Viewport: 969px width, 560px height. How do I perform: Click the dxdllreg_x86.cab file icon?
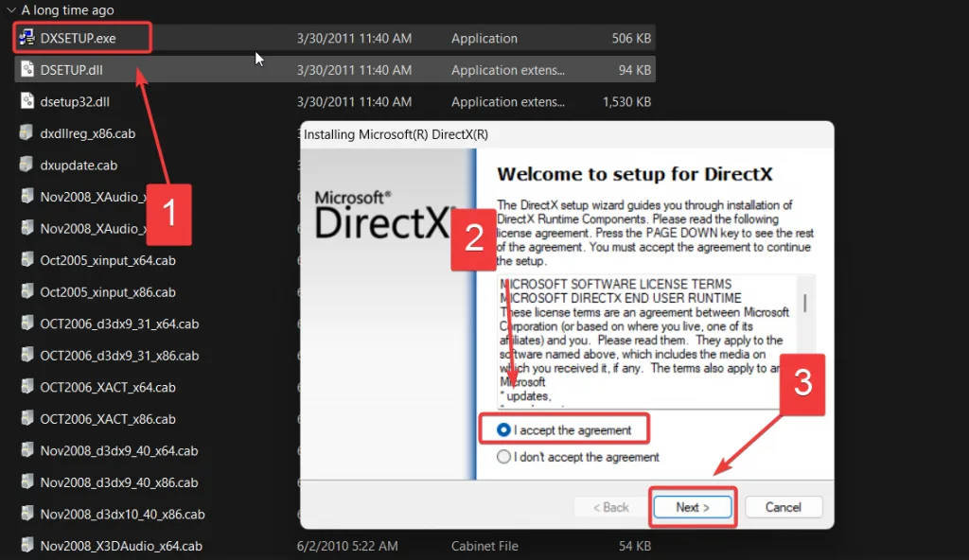point(26,132)
